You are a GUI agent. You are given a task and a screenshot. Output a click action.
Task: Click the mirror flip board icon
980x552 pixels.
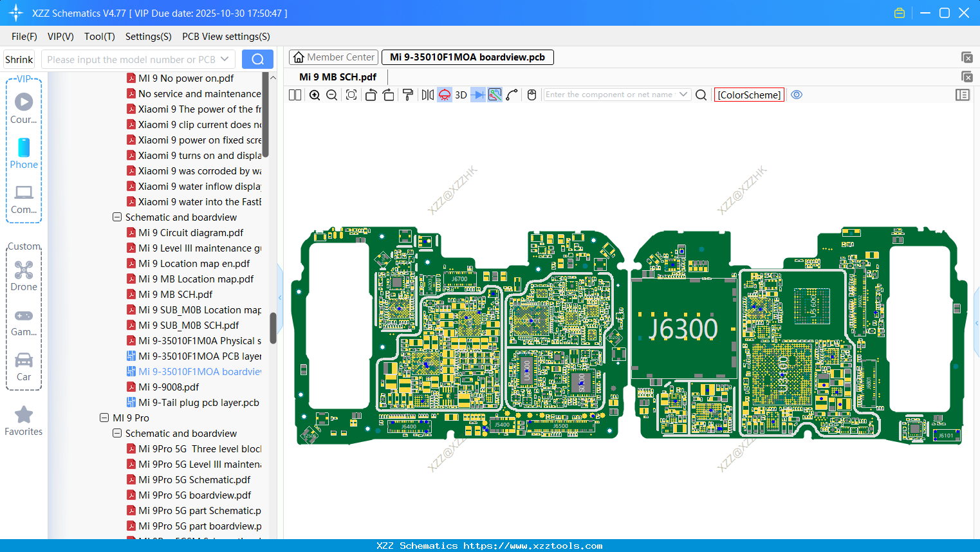click(x=427, y=95)
